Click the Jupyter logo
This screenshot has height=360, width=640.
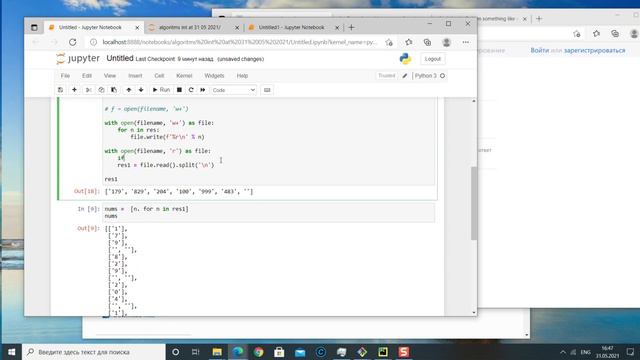tap(78, 58)
